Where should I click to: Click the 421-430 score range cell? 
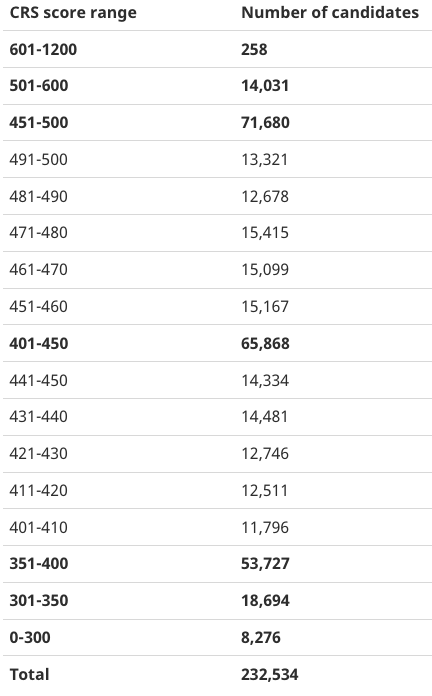tap(38, 454)
